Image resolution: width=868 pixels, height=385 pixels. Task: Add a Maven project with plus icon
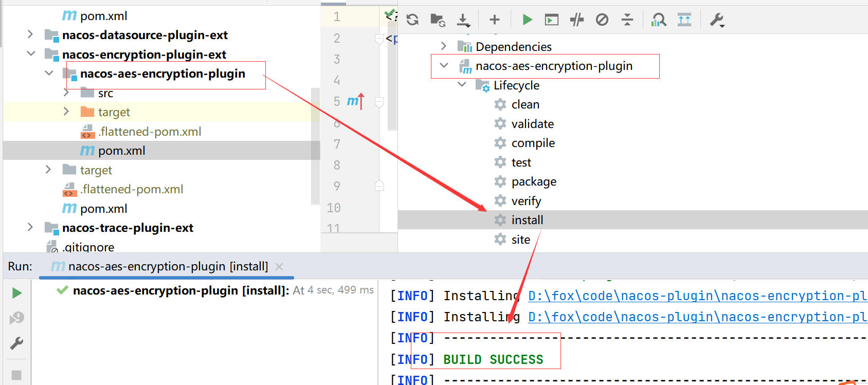[x=495, y=20]
